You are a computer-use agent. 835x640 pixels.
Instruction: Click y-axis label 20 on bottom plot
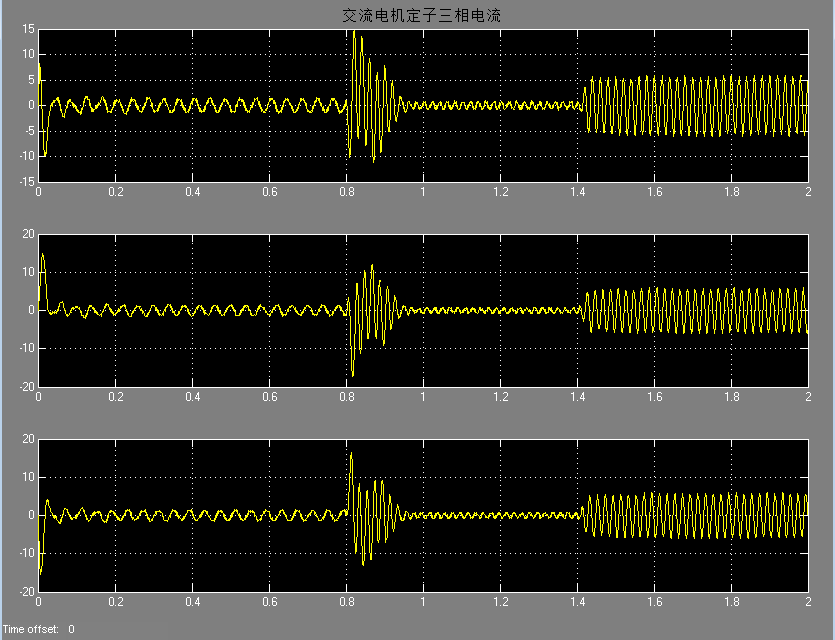click(28, 439)
